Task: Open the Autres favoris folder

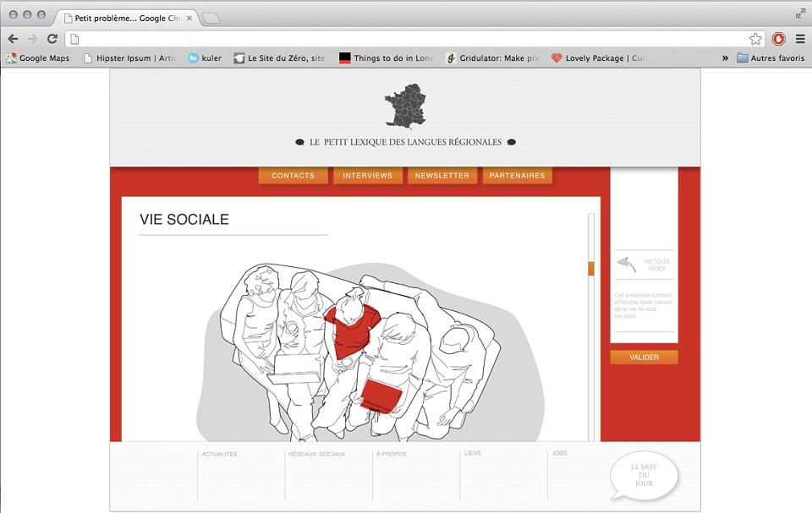Action: pos(771,58)
